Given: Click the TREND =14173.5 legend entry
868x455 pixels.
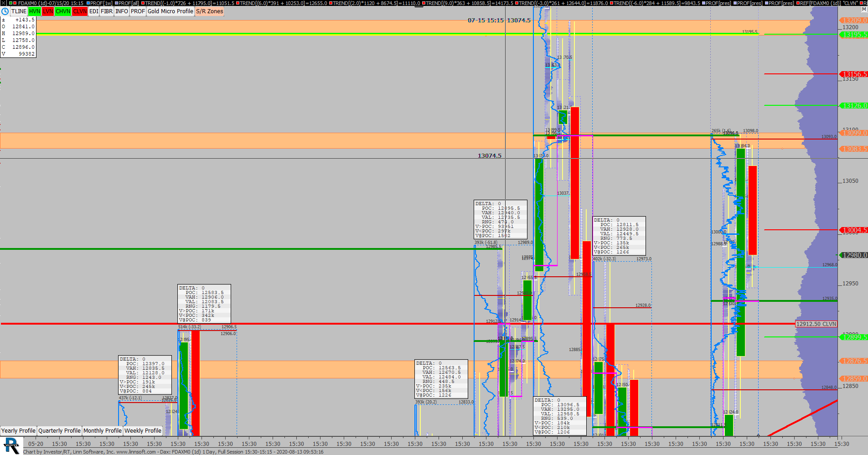Looking at the screenshot, I should point(468,3).
